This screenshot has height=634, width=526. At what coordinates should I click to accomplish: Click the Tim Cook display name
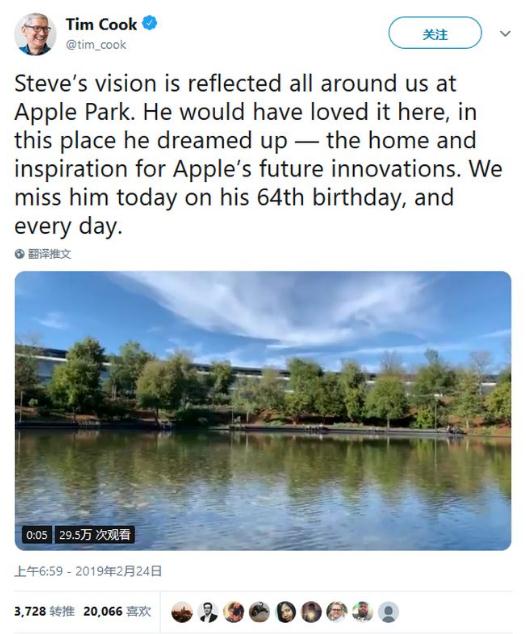click(x=101, y=24)
